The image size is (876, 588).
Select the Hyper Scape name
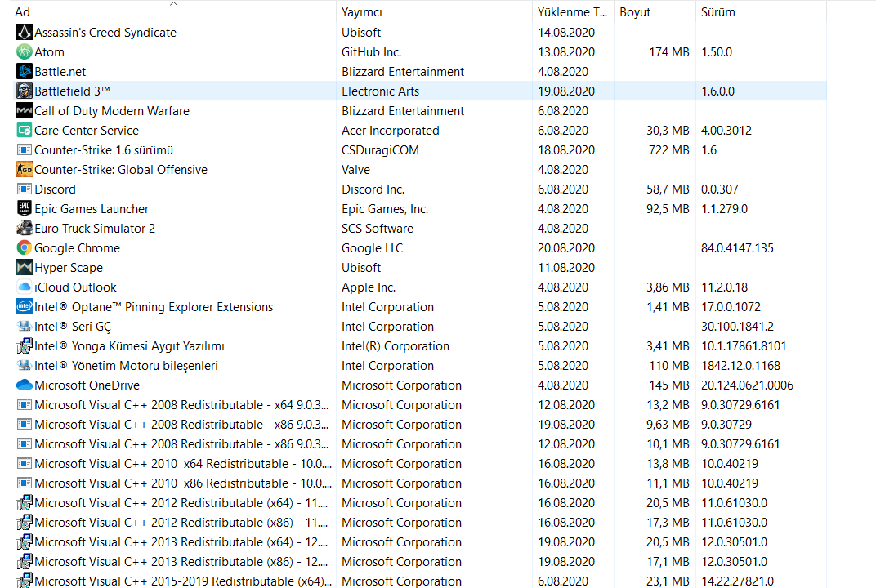[69, 268]
